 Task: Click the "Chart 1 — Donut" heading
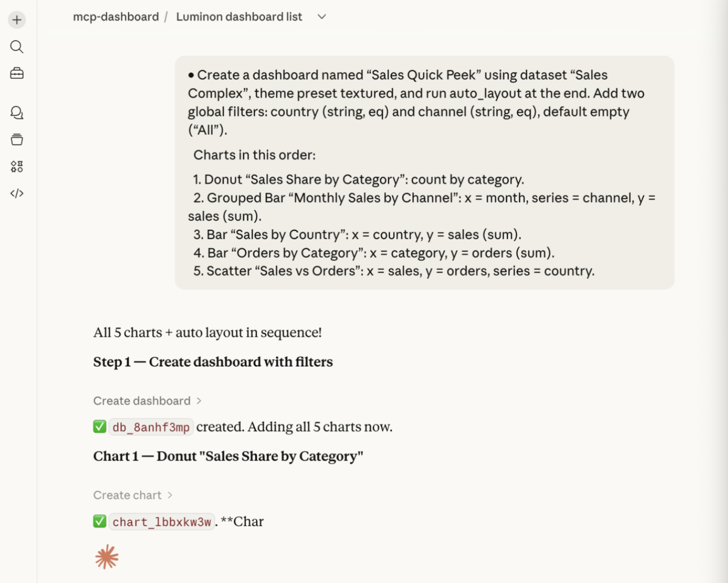point(228,456)
